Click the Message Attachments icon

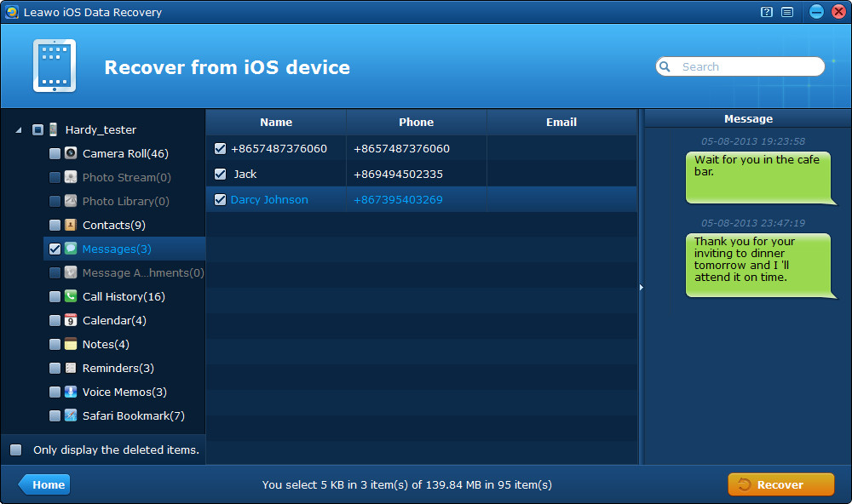pos(71,272)
